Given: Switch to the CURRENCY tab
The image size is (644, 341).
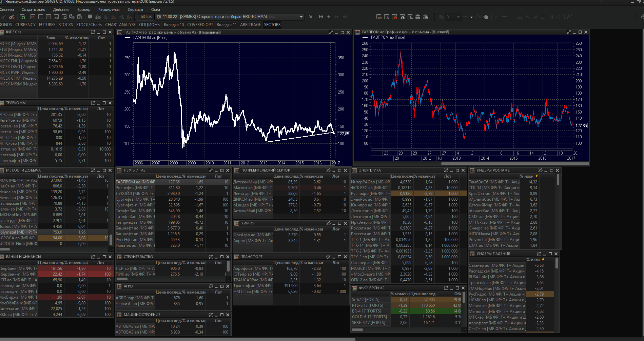Looking at the screenshot, I should 25,25.
